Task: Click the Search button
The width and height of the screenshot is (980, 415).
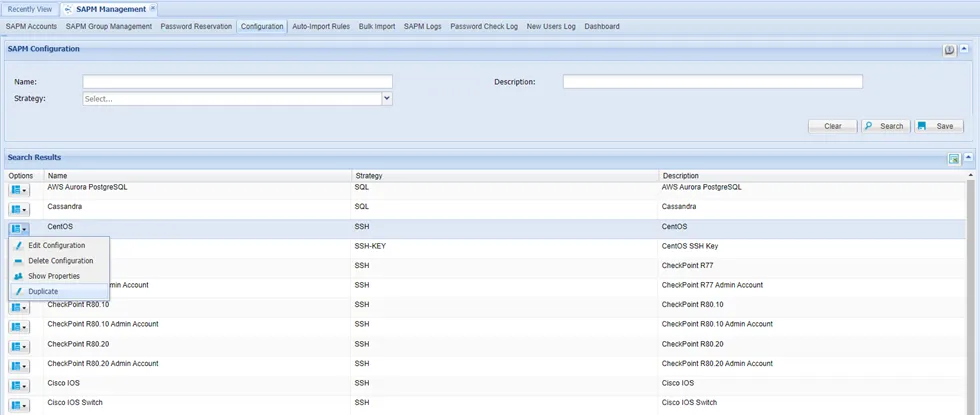Action: click(886, 126)
